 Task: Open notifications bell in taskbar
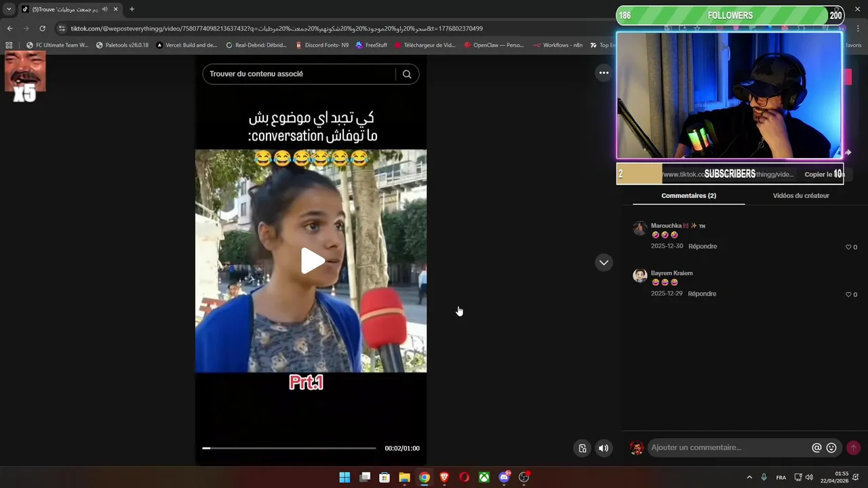pyautogui.click(x=856, y=477)
